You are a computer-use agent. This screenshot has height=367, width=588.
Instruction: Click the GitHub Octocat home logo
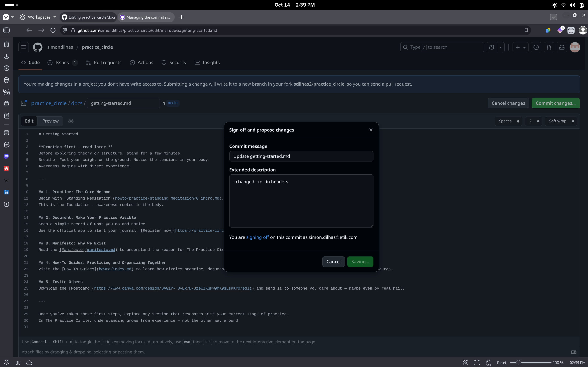[38, 47]
